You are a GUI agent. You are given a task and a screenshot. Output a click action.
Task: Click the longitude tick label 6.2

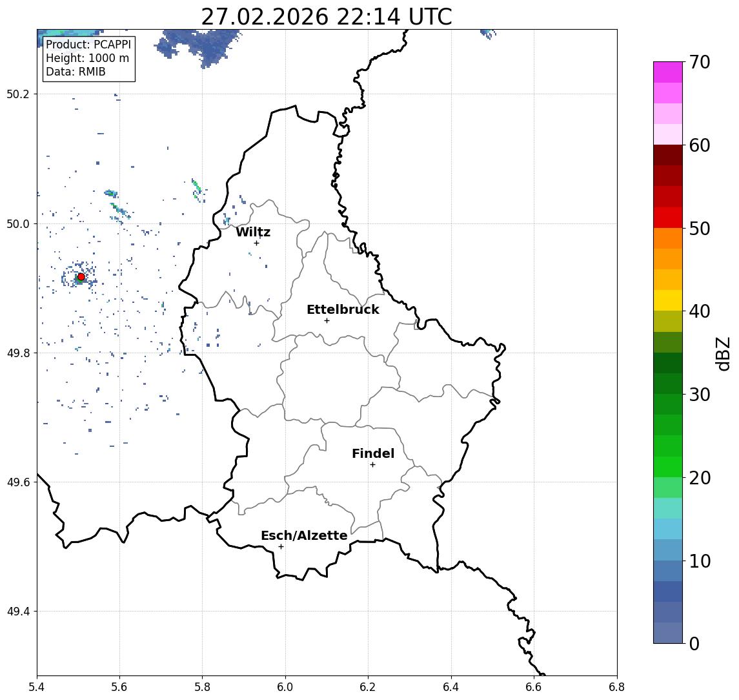pos(368,687)
